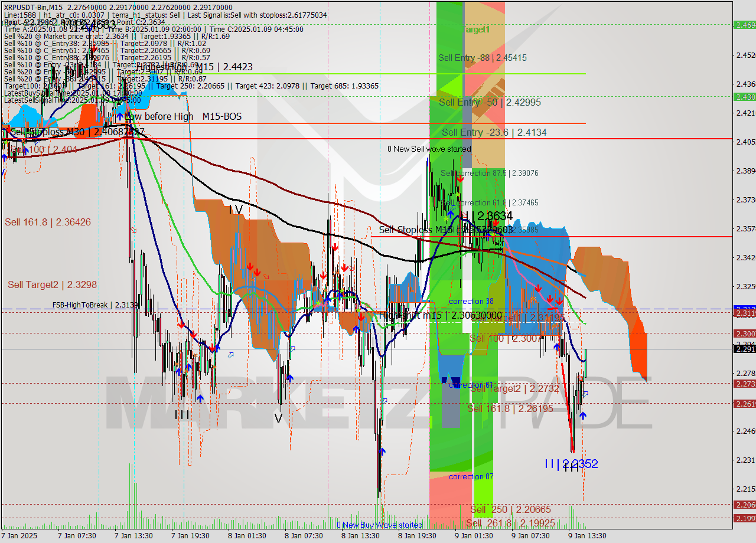Select the 'Sell Entry -88 | 2.45415' label
This screenshot has width=756, height=543.
pos(483,58)
